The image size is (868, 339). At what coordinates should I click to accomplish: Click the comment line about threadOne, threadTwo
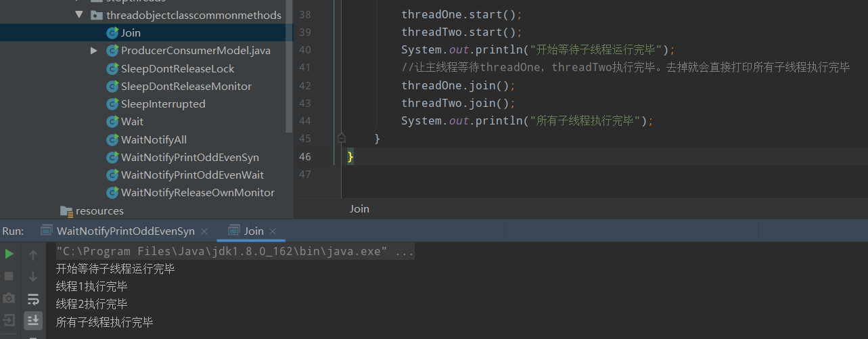(x=625, y=68)
